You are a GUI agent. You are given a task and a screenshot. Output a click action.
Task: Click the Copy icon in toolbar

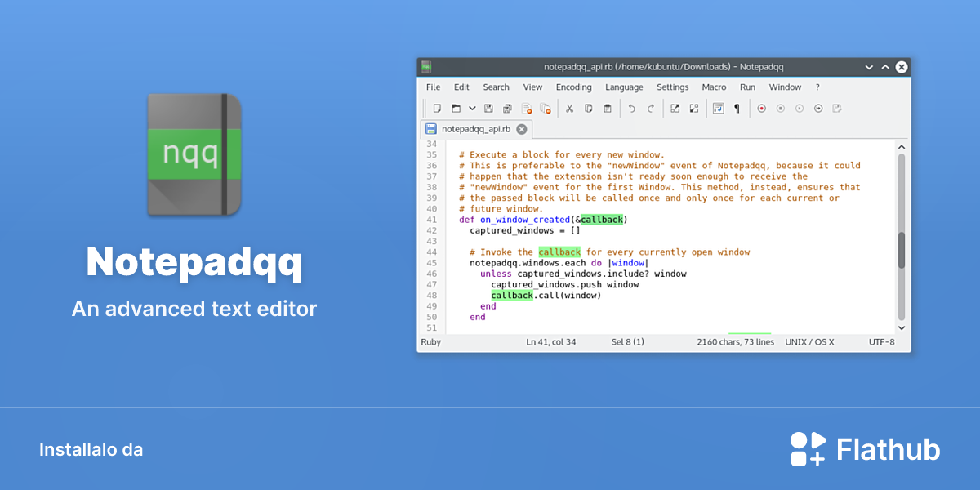click(588, 108)
